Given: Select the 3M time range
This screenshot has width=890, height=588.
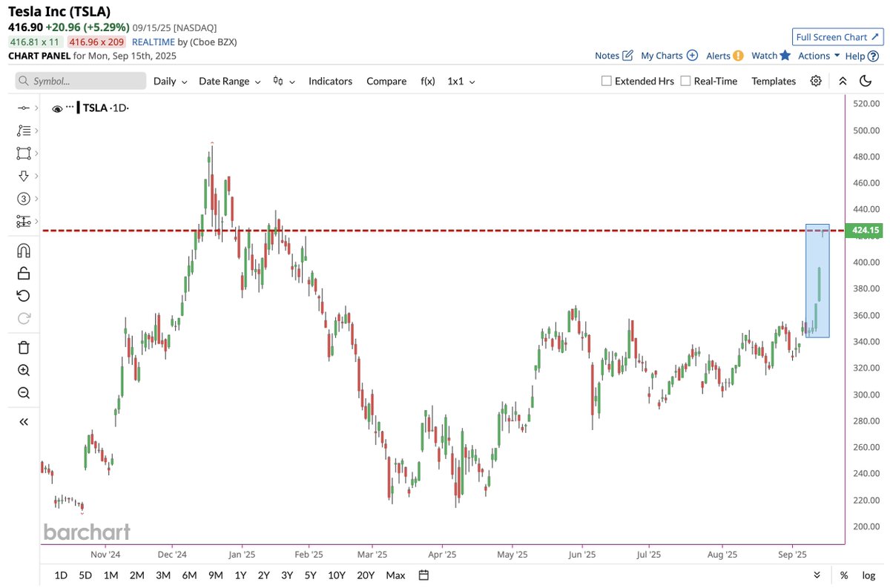Looking at the screenshot, I should click(x=163, y=575).
